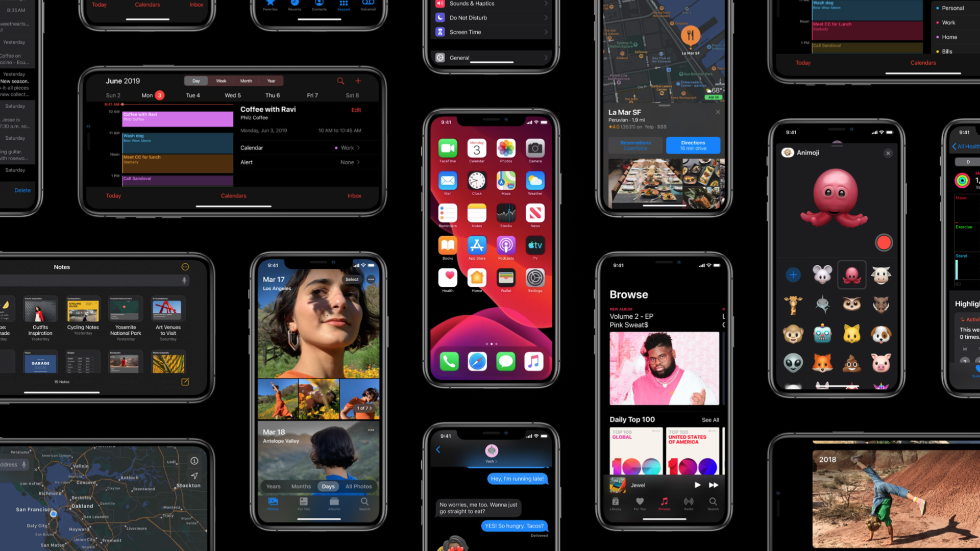The image size is (980, 551).
Task: Switch to Days photo view tab
Action: (x=327, y=486)
